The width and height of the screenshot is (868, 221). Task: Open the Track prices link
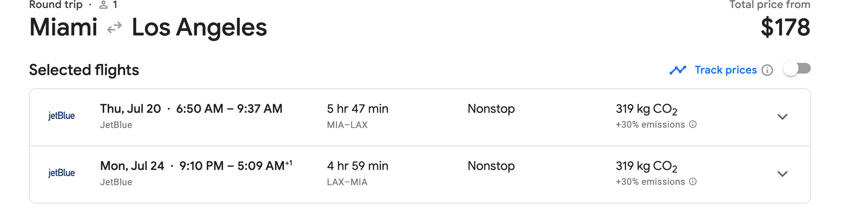[x=726, y=70]
